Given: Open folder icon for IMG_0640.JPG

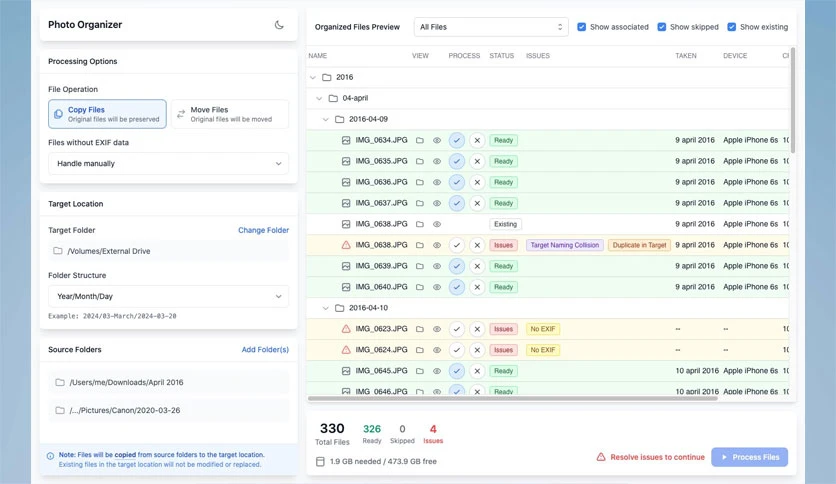Looking at the screenshot, I should 420,287.
